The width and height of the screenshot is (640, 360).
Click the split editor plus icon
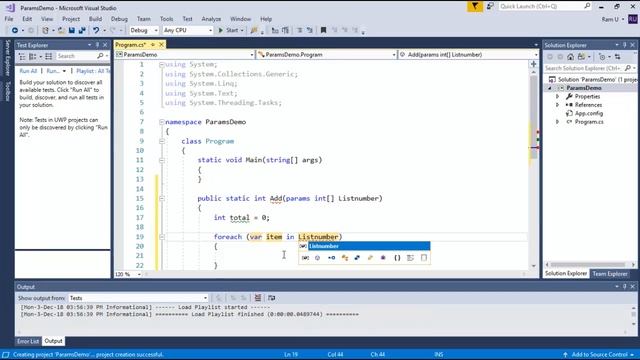533,64
